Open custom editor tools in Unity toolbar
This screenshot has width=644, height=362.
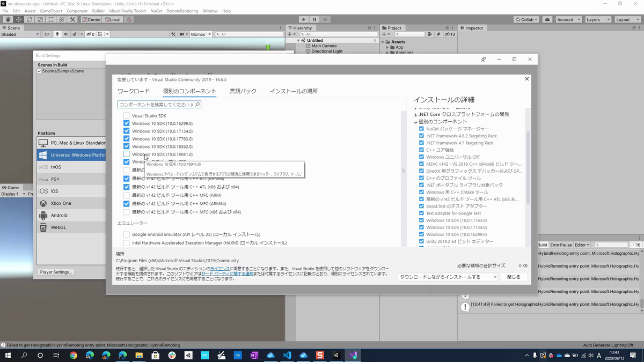click(x=72, y=19)
